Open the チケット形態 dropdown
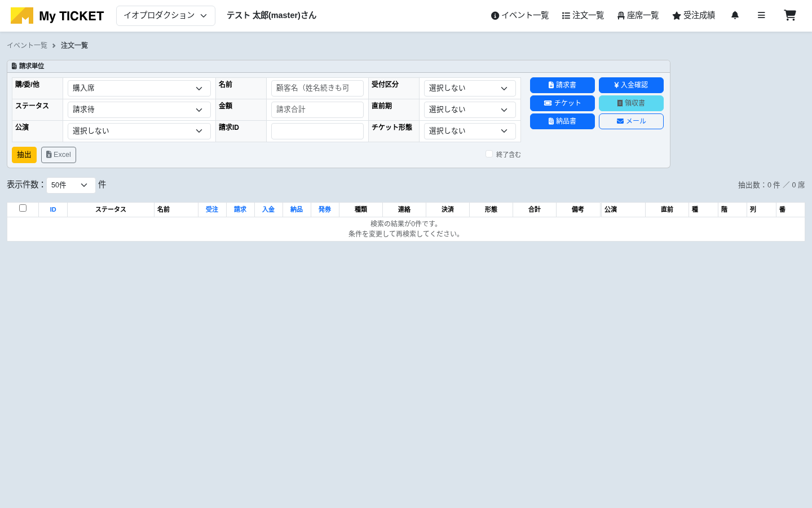 [470, 131]
